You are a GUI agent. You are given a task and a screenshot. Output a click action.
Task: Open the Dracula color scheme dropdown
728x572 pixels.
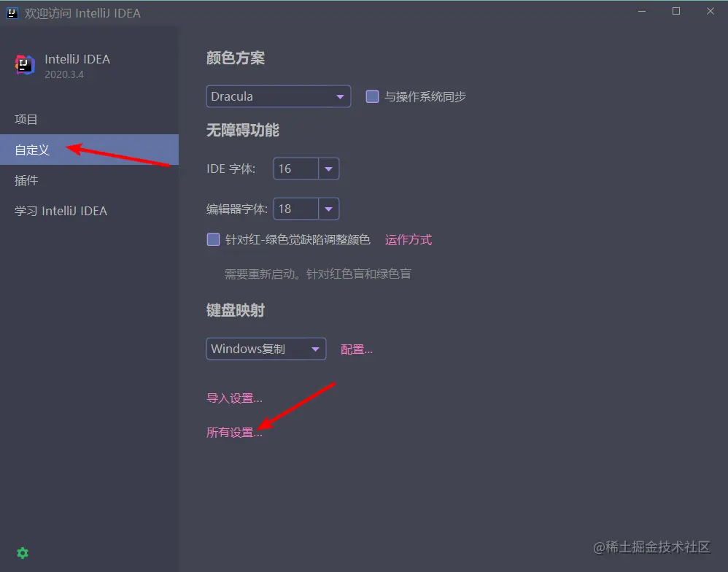click(x=278, y=96)
